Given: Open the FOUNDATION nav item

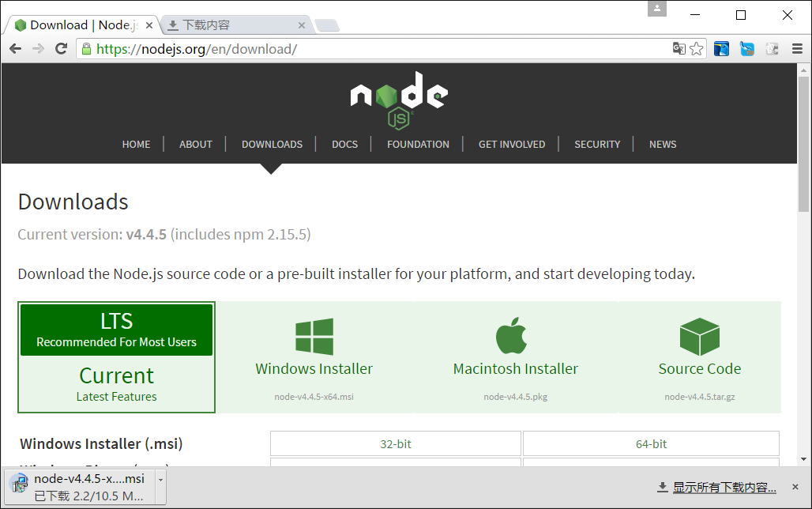Looking at the screenshot, I should pos(418,144).
